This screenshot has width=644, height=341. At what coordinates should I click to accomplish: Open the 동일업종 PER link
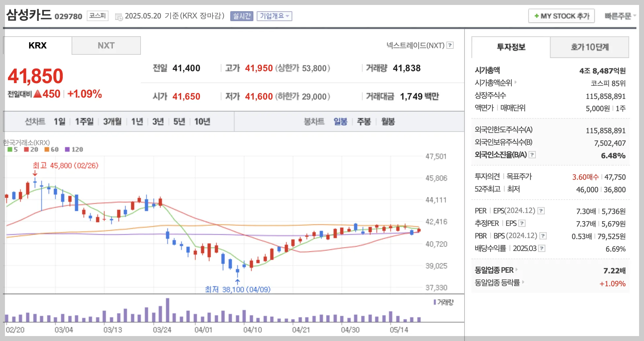[x=494, y=270]
